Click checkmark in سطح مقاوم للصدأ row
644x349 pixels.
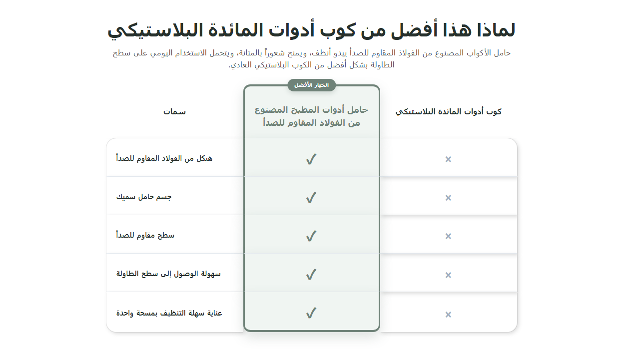pyautogui.click(x=311, y=236)
